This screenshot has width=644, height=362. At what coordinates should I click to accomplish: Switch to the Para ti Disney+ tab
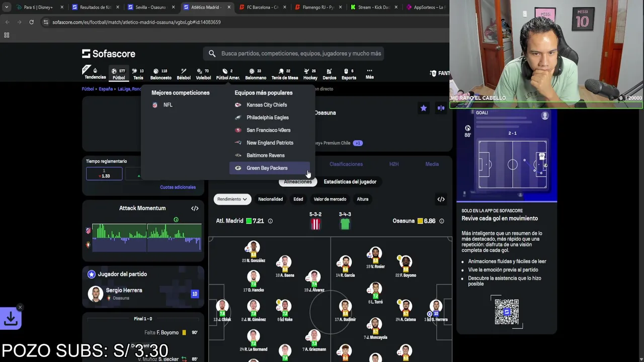40,7
